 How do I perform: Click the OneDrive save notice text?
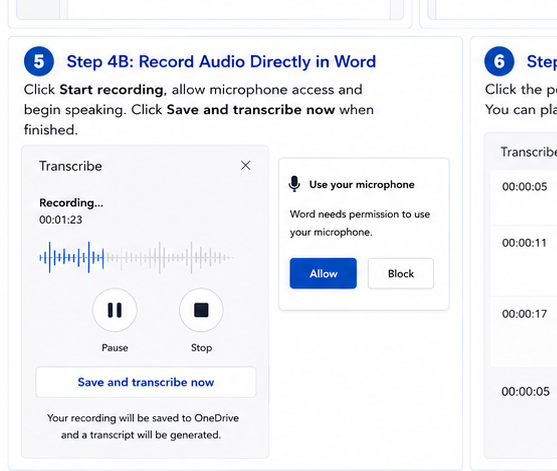142,426
